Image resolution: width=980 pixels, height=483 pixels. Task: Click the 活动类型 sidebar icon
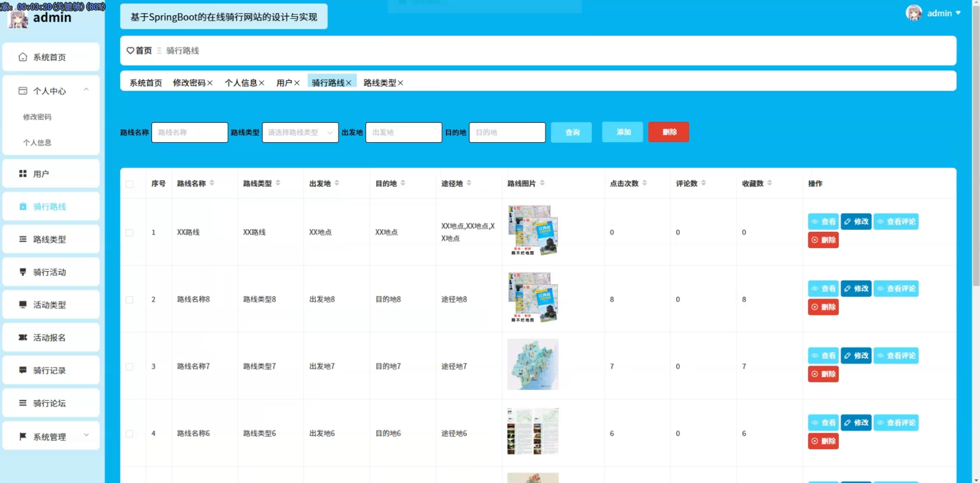[23, 305]
